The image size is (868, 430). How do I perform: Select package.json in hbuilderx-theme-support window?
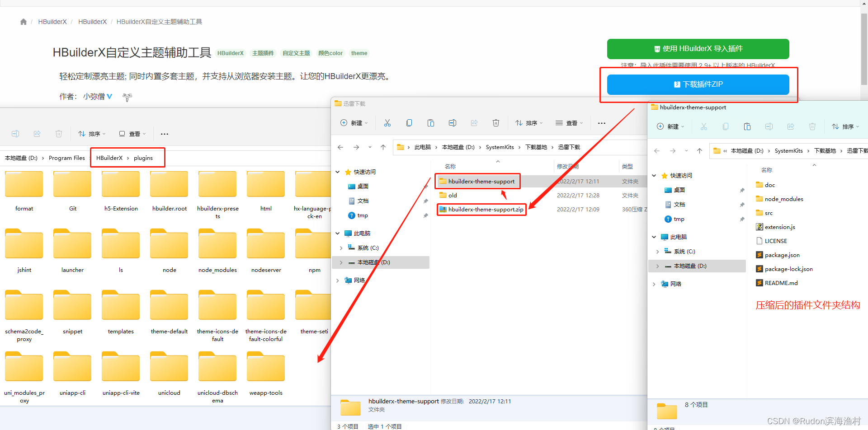[x=778, y=255]
